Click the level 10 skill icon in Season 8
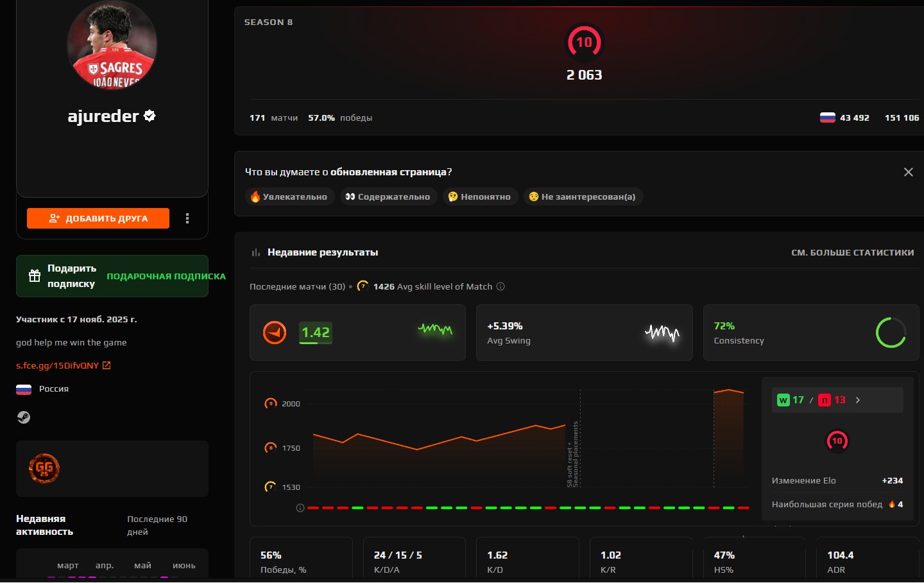The width and height of the screenshot is (924, 583). 584,42
